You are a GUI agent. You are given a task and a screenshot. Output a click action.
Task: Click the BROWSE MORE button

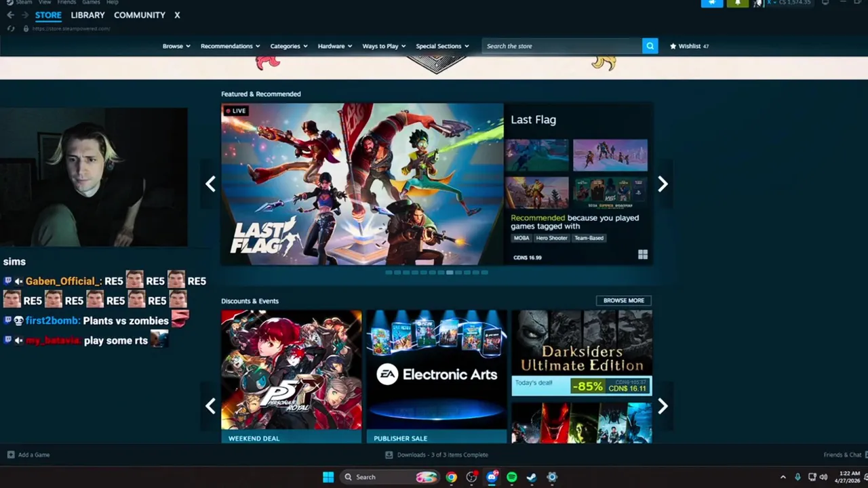pos(624,300)
